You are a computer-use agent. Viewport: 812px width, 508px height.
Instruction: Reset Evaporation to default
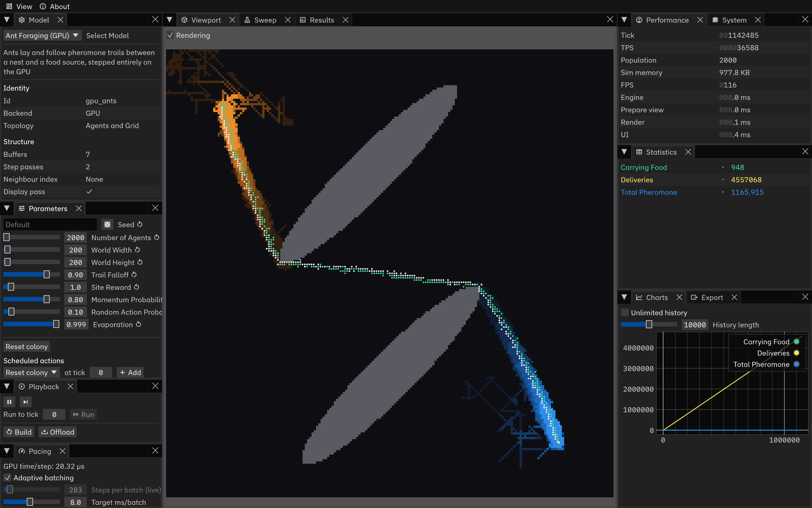[139, 325]
